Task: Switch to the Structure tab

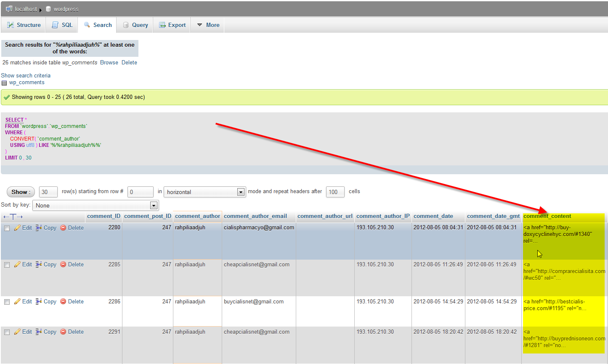Action: pos(24,25)
